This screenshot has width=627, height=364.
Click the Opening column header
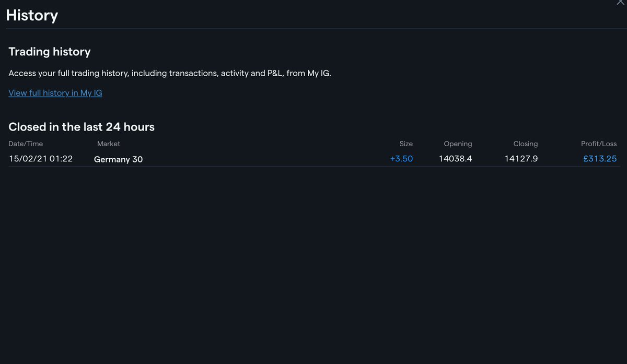(x=458, y=144)
